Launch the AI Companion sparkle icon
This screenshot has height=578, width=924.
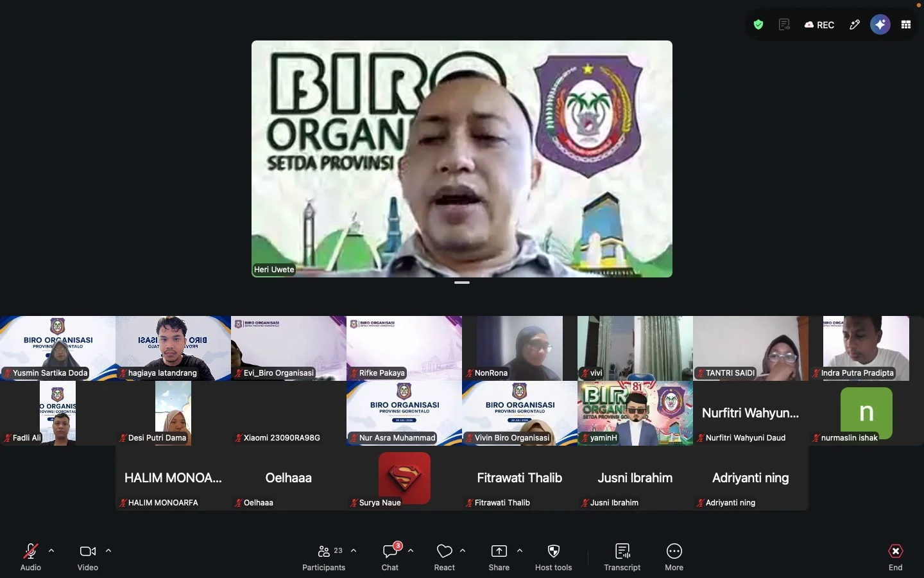[880, 25]
